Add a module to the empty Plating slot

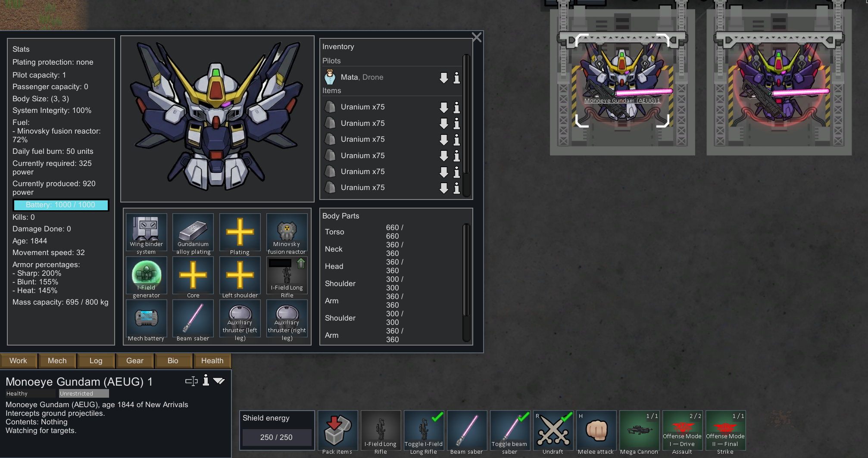240,235
